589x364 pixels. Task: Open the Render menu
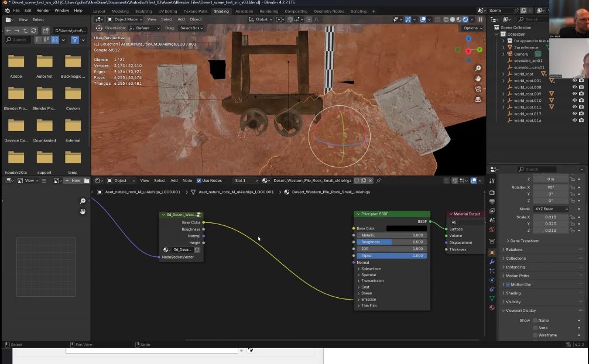[x=43, y=11]
